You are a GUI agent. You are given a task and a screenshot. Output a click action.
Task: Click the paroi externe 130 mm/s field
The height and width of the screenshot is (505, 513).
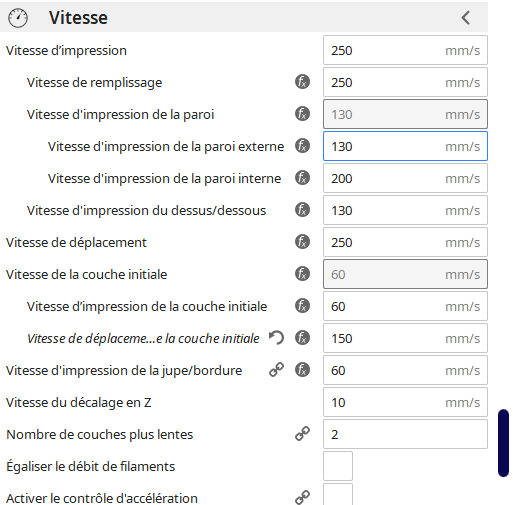click(405, 146)
